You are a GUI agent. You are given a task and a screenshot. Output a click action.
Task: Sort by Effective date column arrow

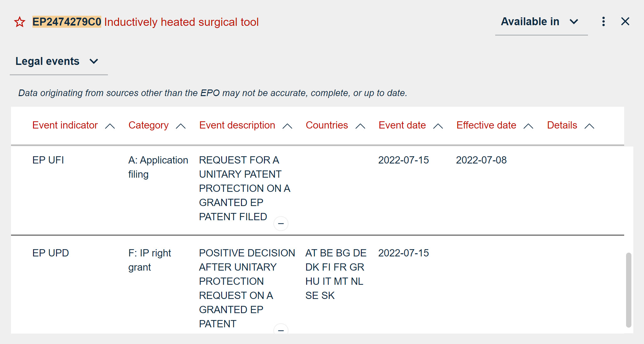528,126
